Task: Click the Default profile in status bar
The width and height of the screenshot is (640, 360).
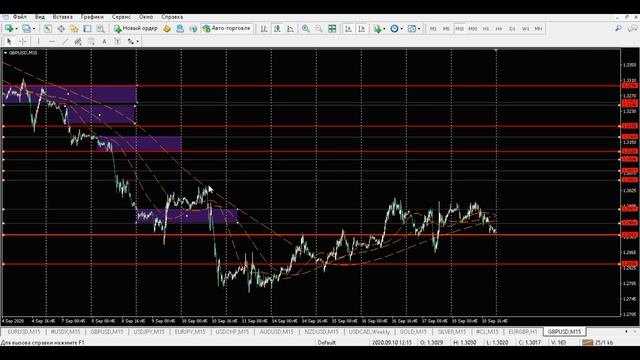Action: pos(327,342)
